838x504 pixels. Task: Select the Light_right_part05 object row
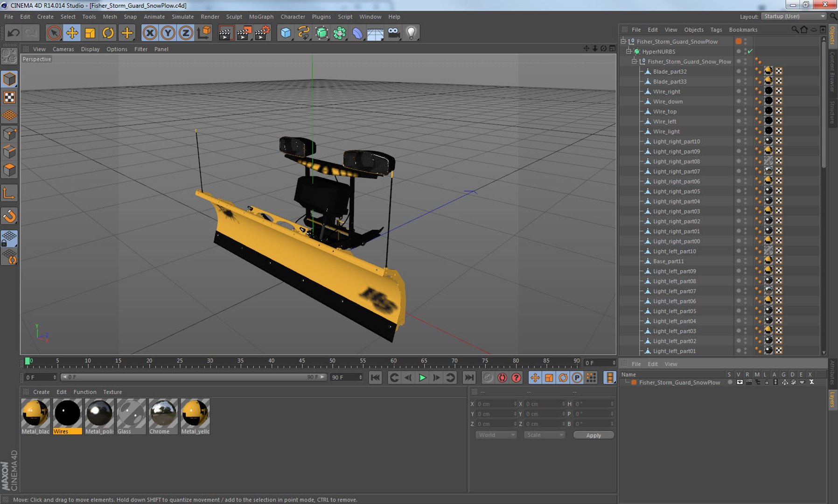click(676, 191)
